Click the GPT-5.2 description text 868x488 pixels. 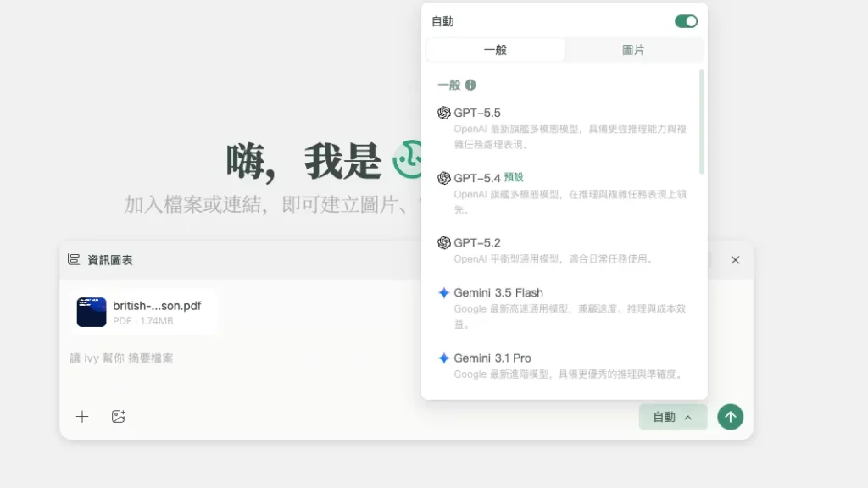click(553, 259)
